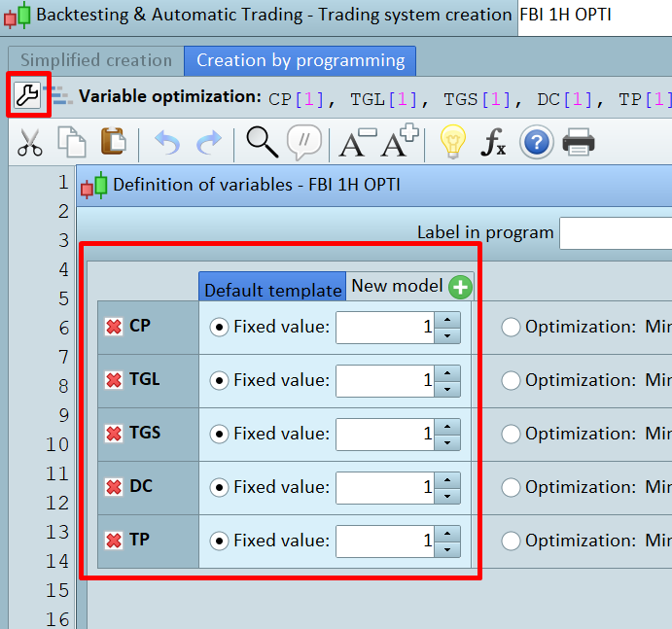Switch to Simplified creation tab
The image size is (672, 629).
point(96,61)
